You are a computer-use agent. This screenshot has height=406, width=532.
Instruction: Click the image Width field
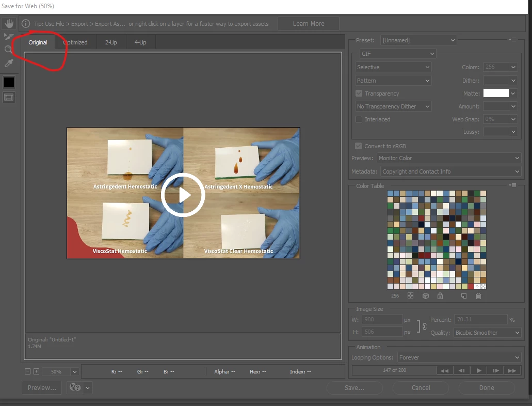[x=382, y=319]
